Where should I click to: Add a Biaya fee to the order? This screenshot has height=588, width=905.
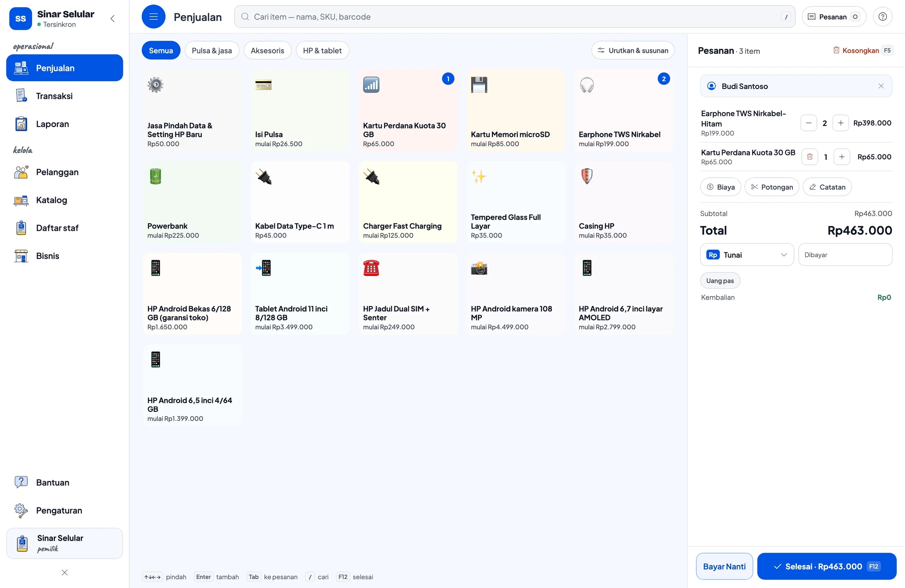tap(720, 187)
